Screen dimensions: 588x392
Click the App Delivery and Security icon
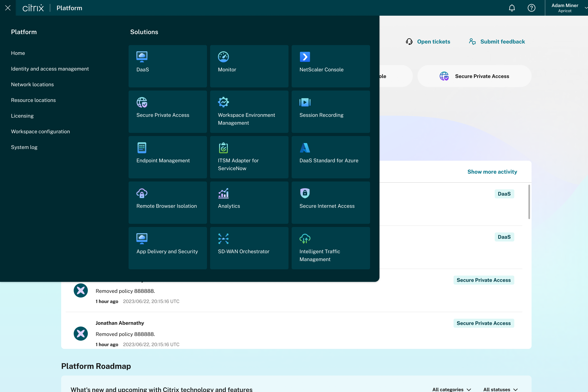pyautogui.click(x=142, y=239)
